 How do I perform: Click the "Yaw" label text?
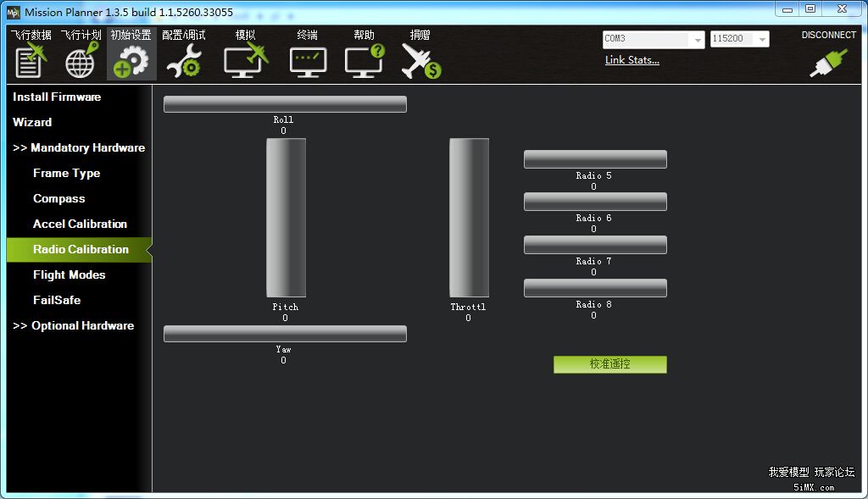coord(283,350)
